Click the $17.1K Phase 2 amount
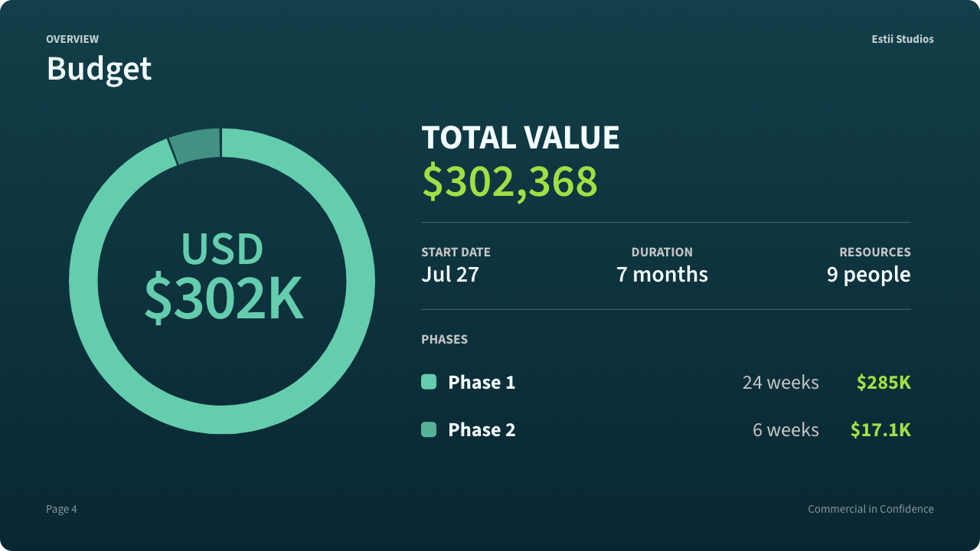 coord(880,429)
